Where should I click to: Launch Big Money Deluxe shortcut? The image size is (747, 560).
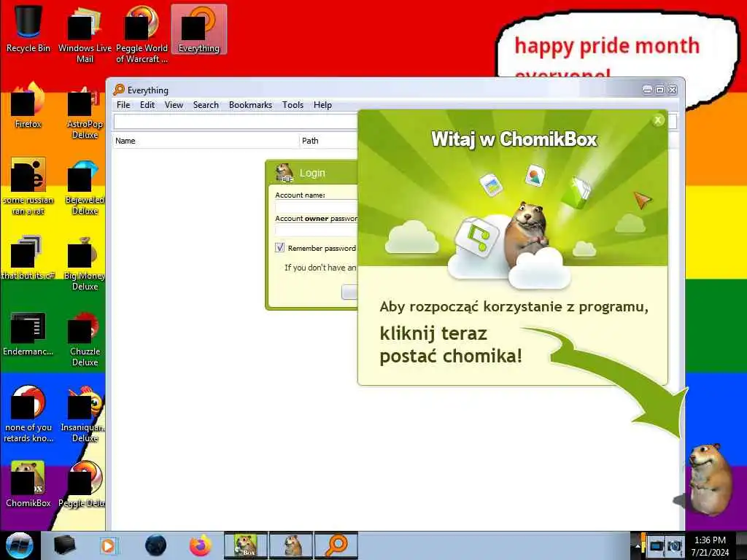tap(85, 262)
